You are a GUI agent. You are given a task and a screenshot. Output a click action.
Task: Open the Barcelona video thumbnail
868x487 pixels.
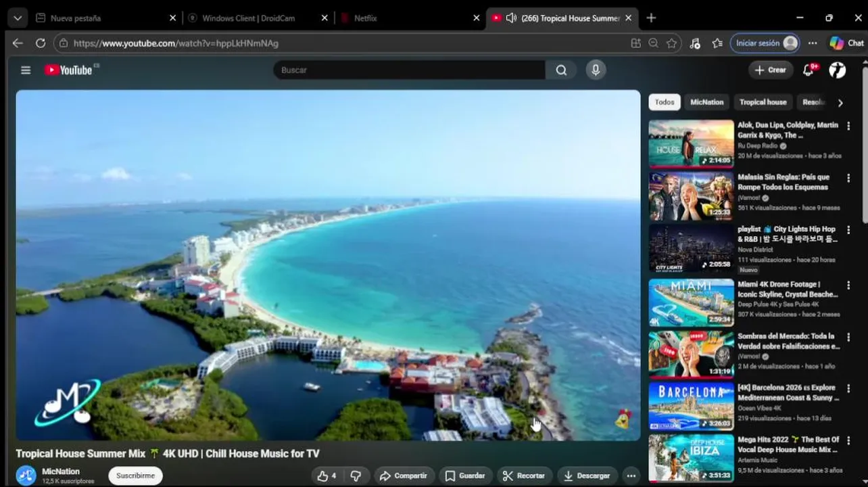pyautogui.click(x=691, y=406)
